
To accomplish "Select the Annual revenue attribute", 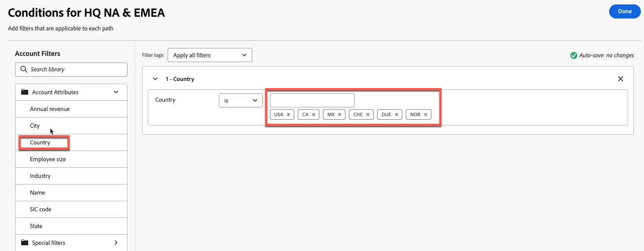I will (71, 109).
